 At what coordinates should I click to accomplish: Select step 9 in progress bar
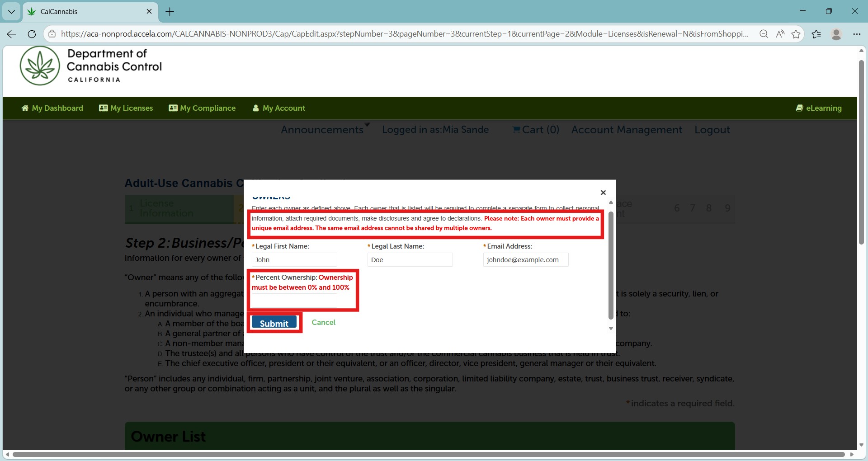(727, 208)
